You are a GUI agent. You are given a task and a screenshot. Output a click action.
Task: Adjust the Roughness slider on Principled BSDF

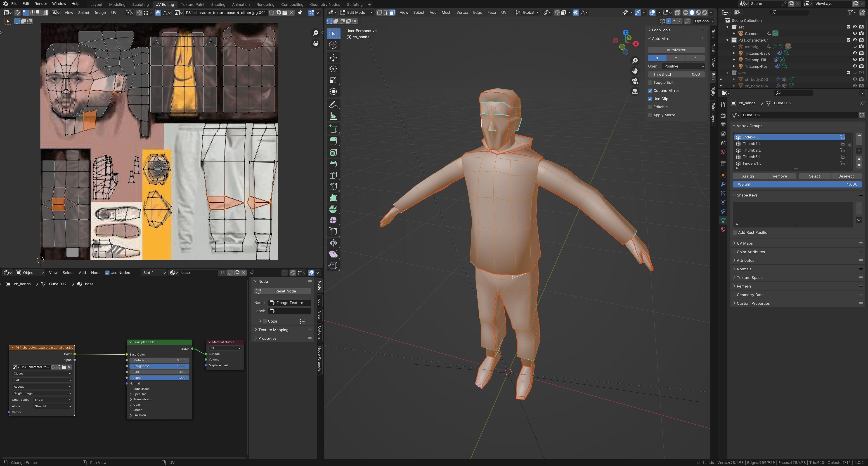(x=159, y=366)
